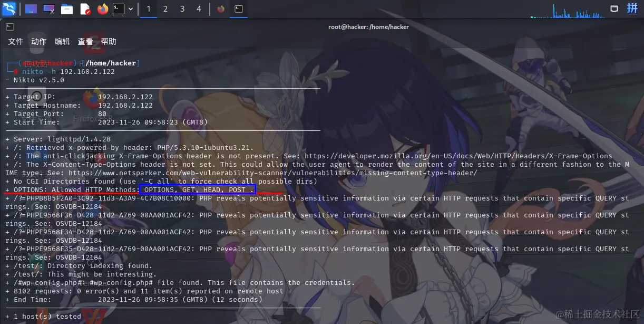Open terminal emulator from panel launcher
Screen dimensions: 644x324
119,9
